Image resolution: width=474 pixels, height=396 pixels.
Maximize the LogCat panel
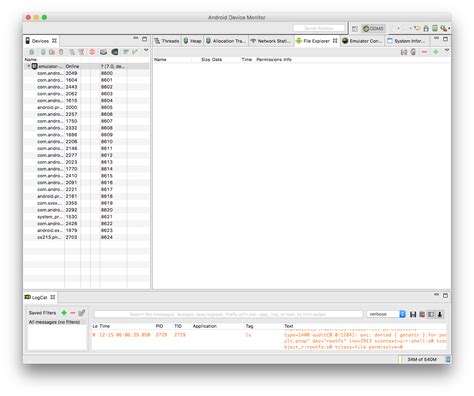(x=445, y=295)
